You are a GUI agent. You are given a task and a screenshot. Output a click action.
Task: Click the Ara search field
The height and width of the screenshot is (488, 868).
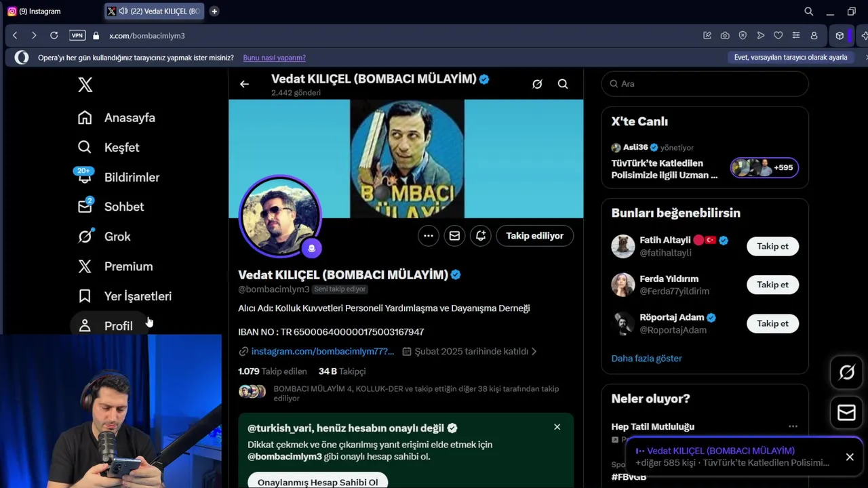[x=705, y=83]
